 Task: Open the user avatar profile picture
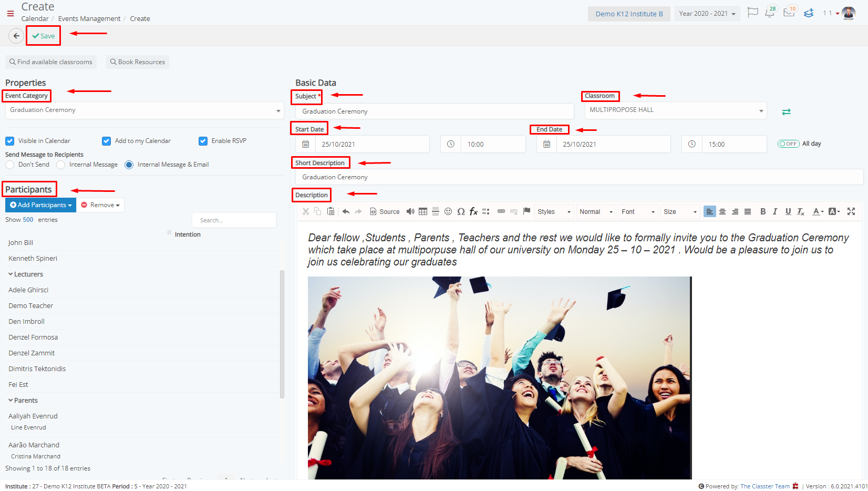(x=849, y=13)
